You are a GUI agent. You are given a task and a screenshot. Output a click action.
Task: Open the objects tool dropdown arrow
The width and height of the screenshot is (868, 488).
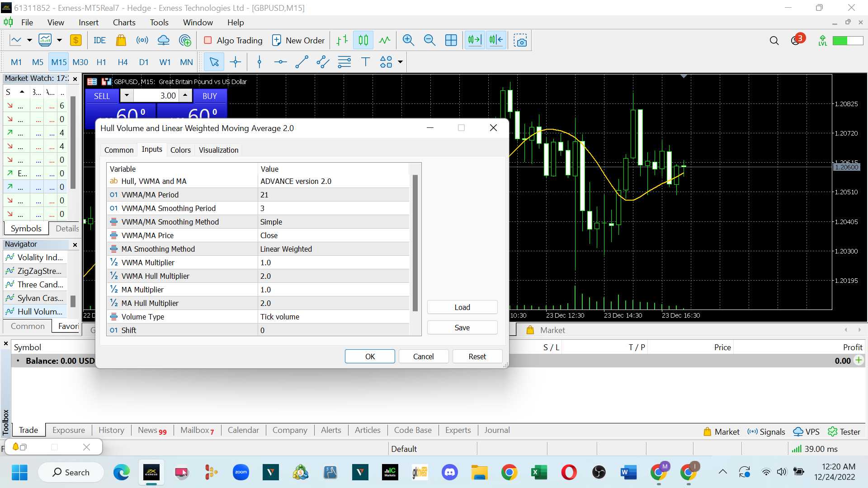(x=400, y=62)
